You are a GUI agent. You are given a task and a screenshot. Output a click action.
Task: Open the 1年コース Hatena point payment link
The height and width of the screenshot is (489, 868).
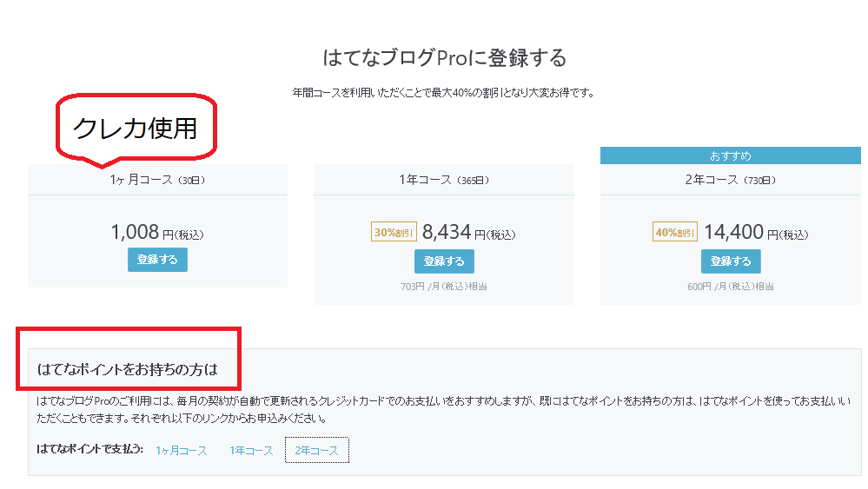(251, 451)
